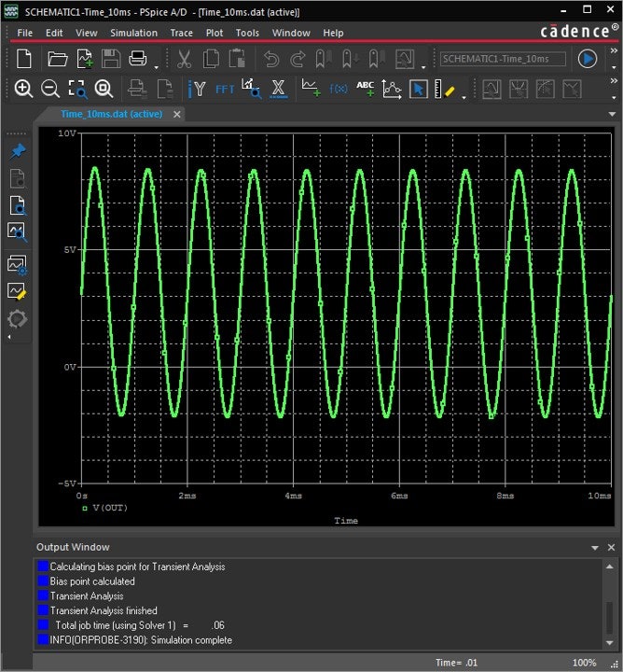Click the measurement ruler pencil icon
623x672 pixels.
444,90
